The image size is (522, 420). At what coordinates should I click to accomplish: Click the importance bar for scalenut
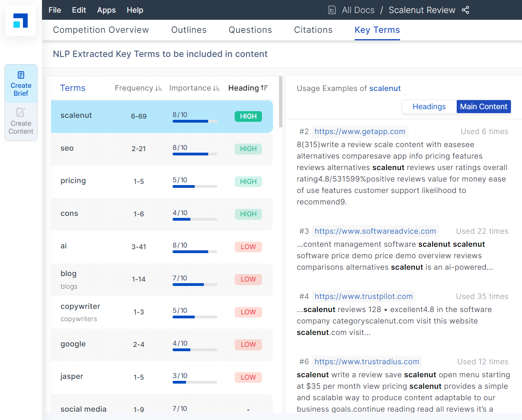pos(195,121)
